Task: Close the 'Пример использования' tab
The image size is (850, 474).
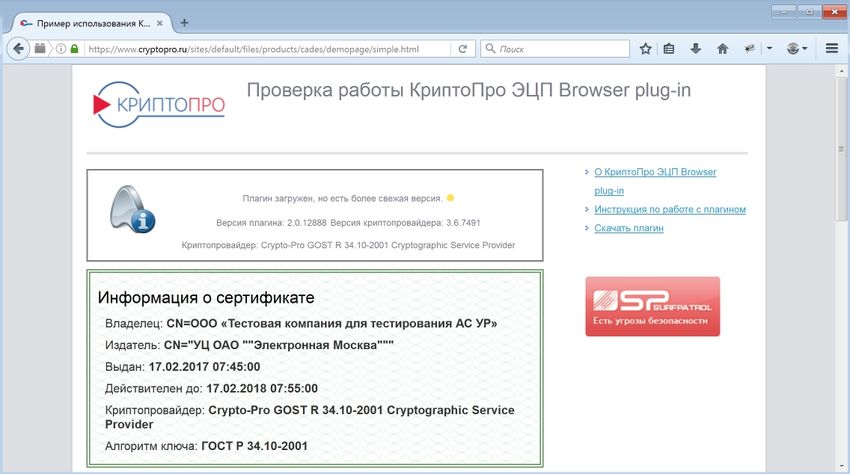Action: pyautogui.click(x=159, y=23)
